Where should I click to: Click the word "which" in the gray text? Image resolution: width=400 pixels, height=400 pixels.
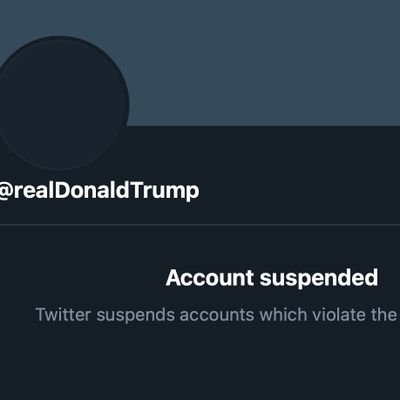(283, 315)
